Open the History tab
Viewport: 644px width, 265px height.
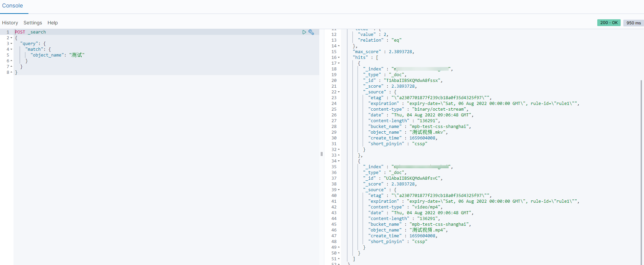tap(10, 23)
